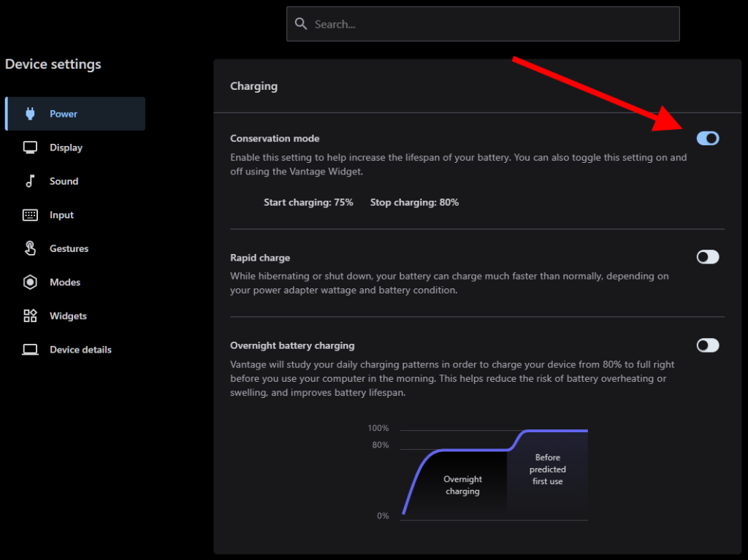Select the Widgets label in sidebar

point(68,316)
